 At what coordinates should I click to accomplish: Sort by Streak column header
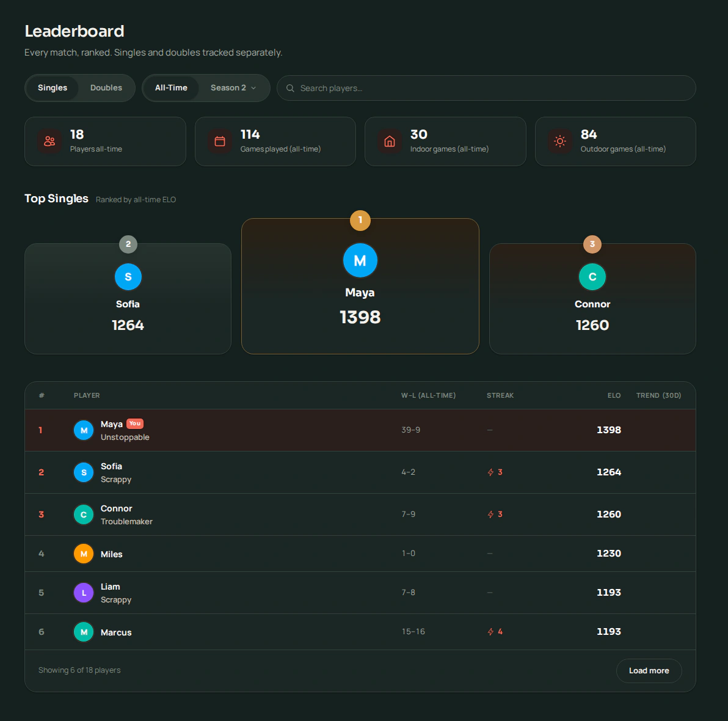[500, 395]
